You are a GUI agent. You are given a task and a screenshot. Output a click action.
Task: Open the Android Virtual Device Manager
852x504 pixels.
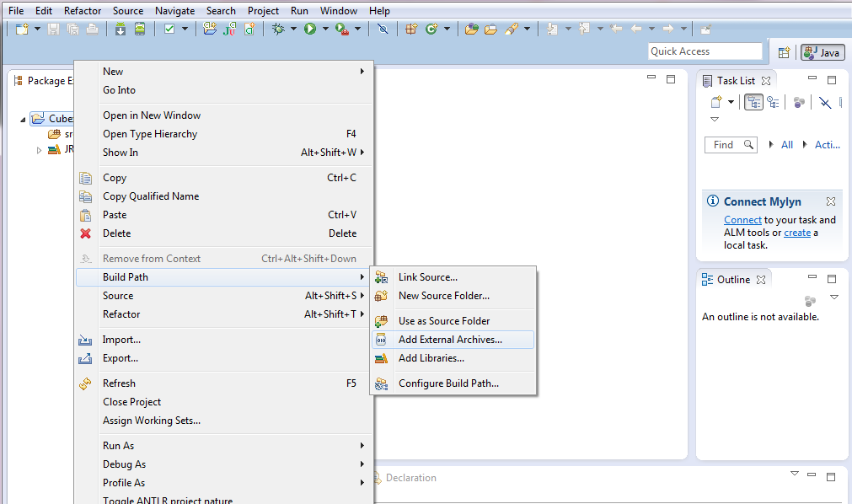click(x=139, y=29)
